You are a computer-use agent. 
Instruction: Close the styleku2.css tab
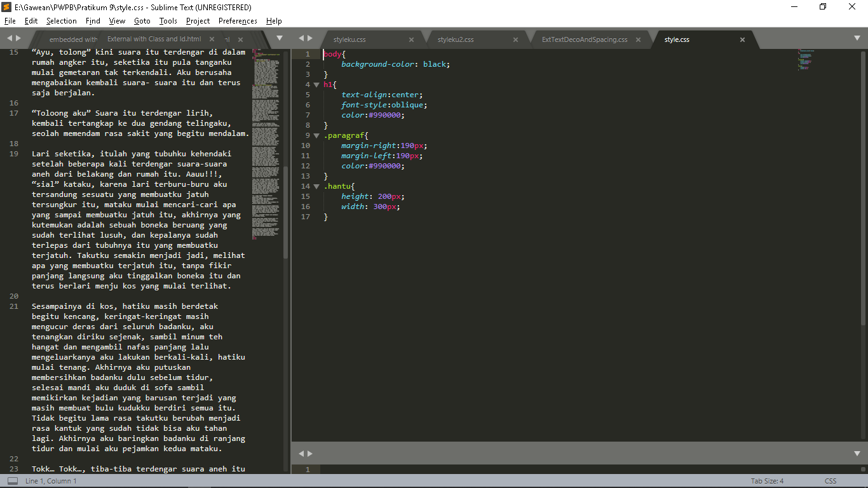point(515,39)
